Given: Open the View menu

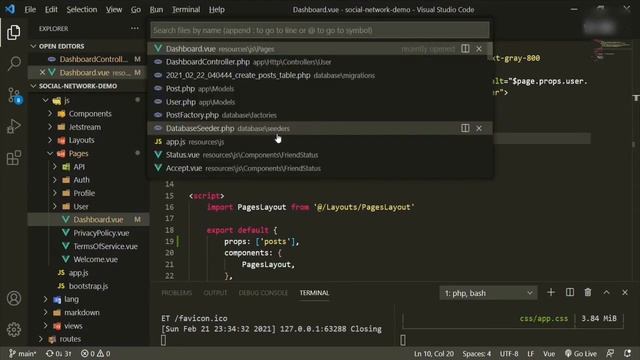Looking at the screenshot, I should click(x=114, y=9).
